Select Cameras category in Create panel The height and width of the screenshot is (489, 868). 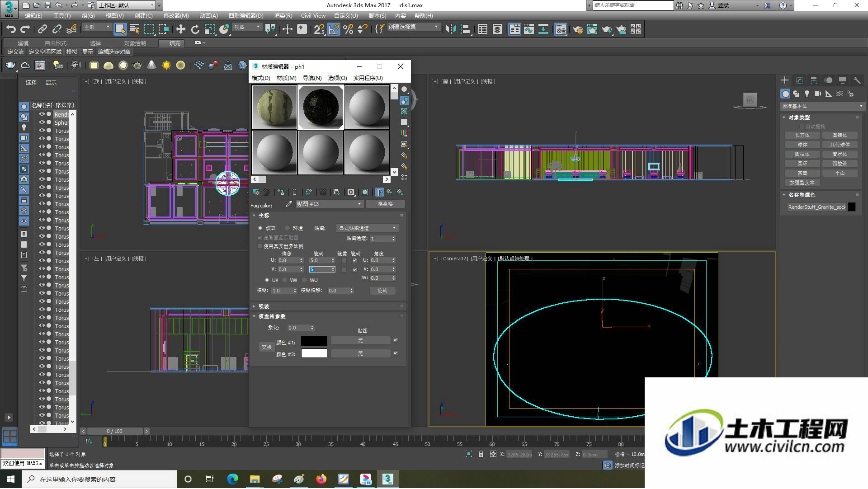[818, 94]
